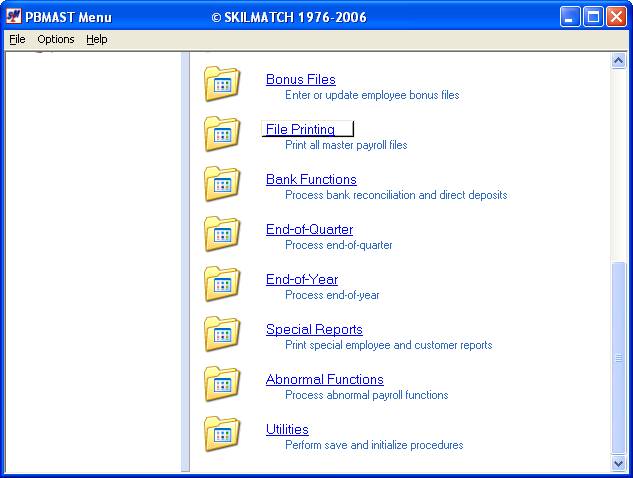Viewport: 633px width, 478px height.
Task: Select the Bank Functions folder icon
Action: click(222, 184)
